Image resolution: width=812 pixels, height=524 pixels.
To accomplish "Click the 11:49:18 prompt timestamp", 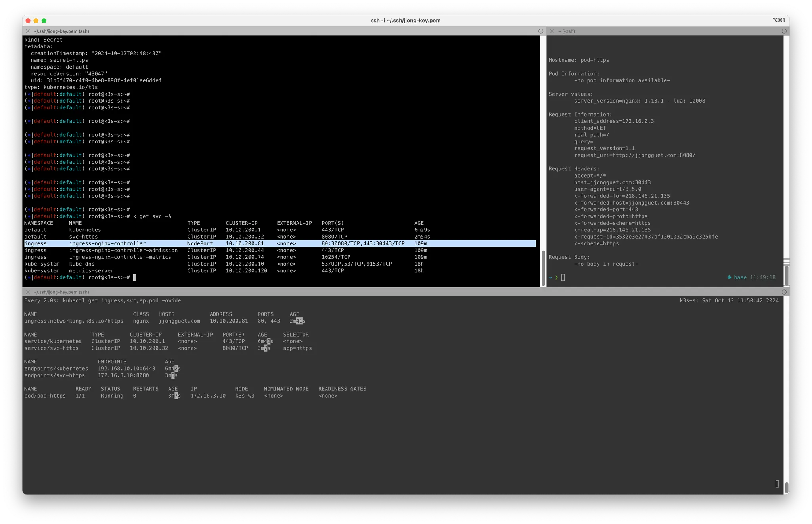I will click(762, 277).
